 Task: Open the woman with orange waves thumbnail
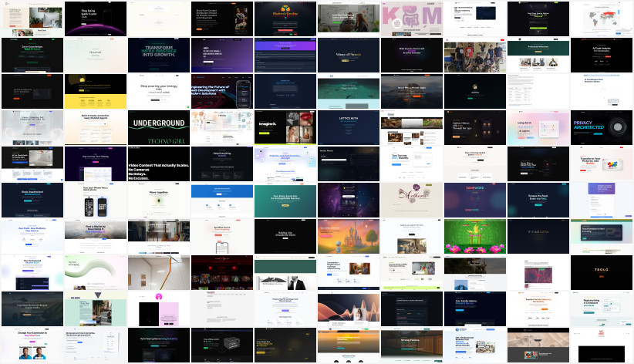349,309
